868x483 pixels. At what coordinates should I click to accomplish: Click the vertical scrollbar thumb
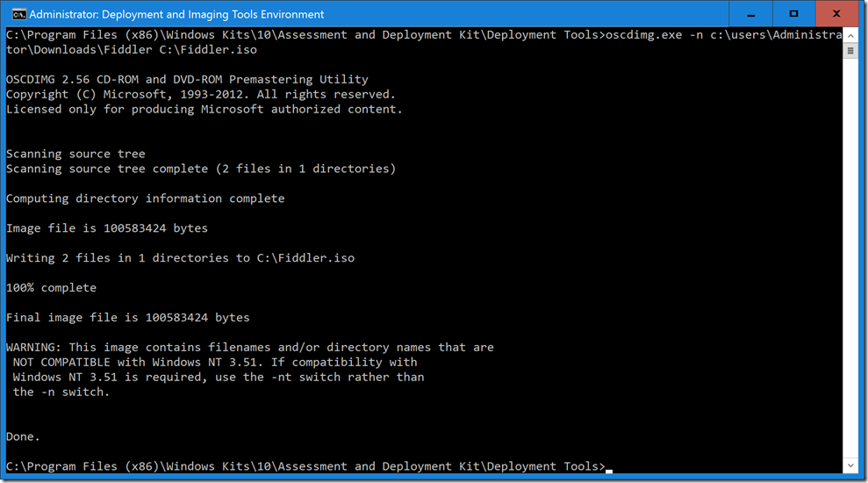point(850,51)
